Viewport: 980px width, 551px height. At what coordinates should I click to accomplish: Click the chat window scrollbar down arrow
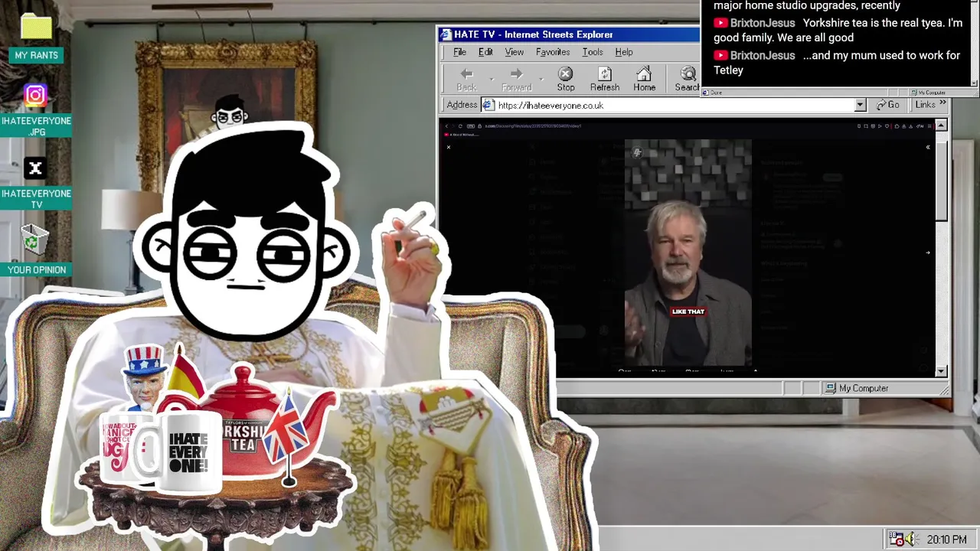[975, 83]
